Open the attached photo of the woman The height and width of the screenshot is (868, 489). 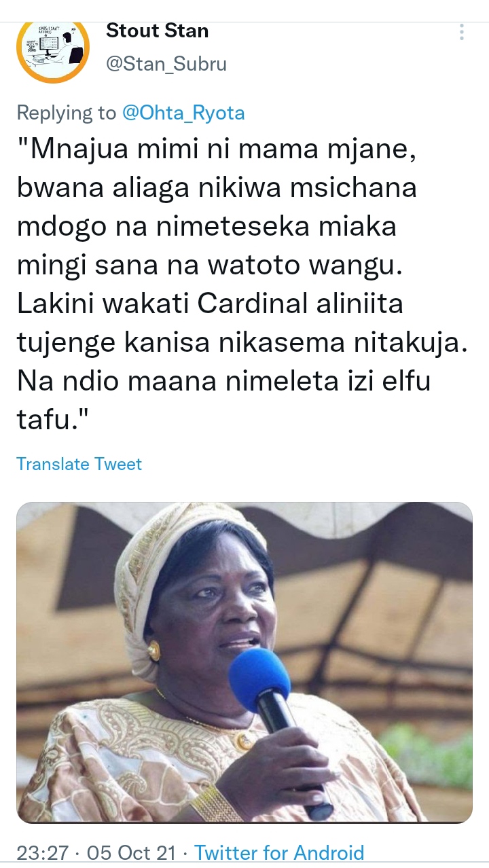(244, 662)
